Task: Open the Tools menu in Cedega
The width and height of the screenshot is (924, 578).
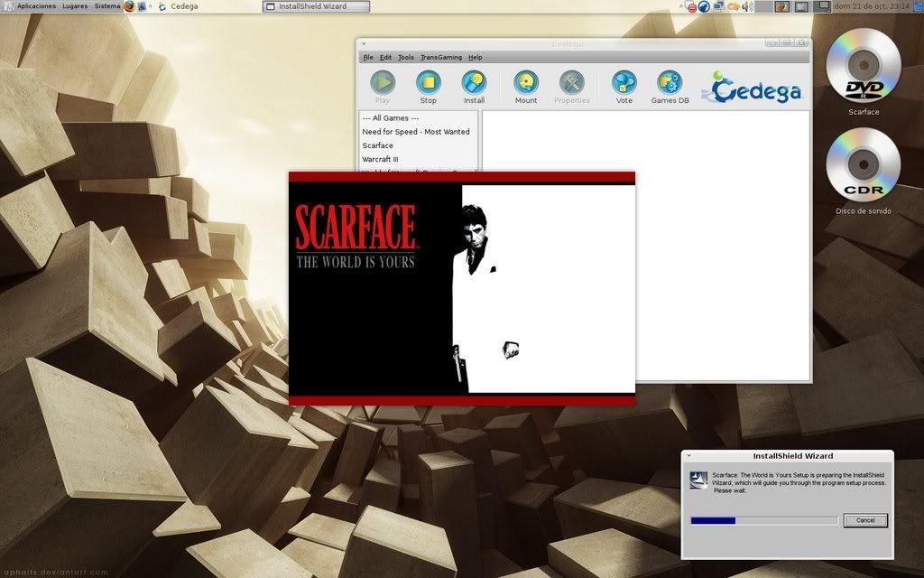Action: 405,57
